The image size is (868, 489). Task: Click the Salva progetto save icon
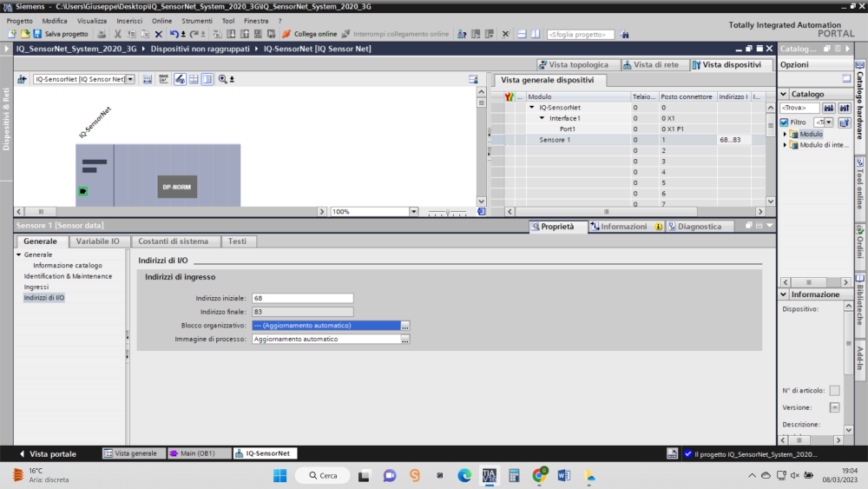click(37, 34)
